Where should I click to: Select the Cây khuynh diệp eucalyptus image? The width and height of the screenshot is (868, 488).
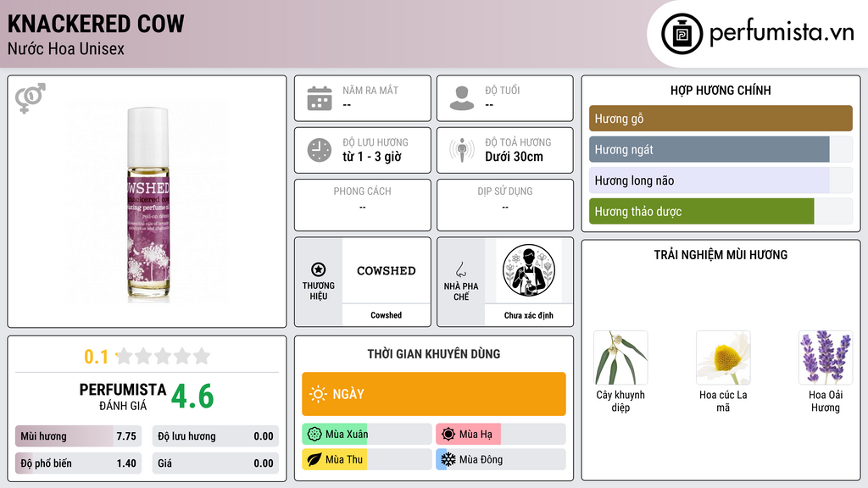[x=620, y=358]
